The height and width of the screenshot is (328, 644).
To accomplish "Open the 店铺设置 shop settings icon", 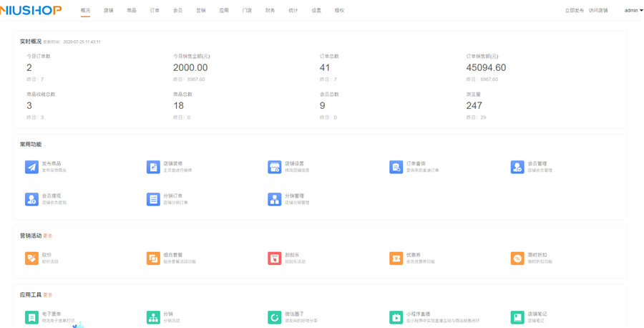I will (275, 167).
